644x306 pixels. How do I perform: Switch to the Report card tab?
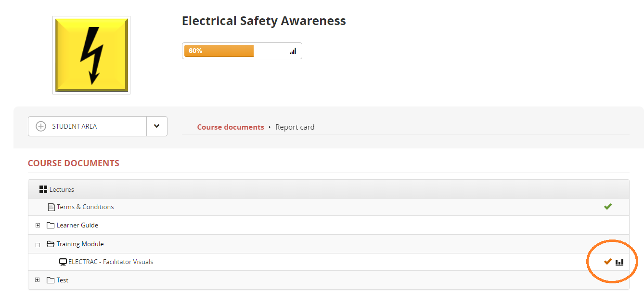(295, 127)
